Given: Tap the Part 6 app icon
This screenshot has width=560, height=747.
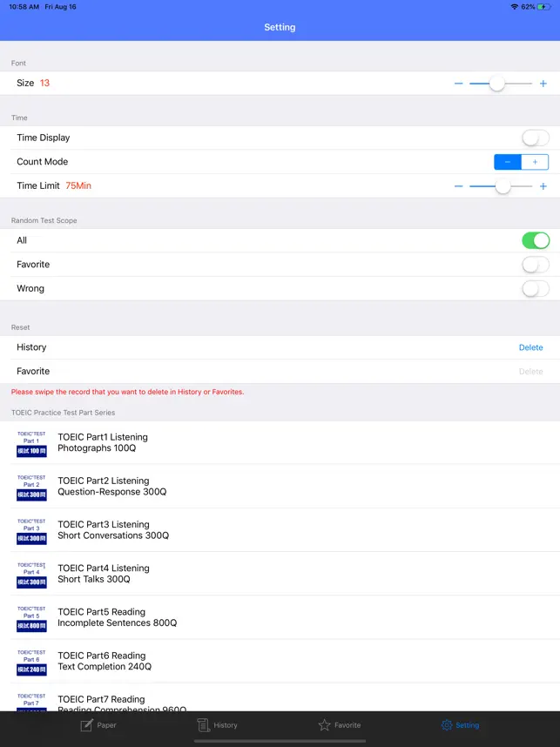Looking at the screenshot, I should click(x=31, y=663).
